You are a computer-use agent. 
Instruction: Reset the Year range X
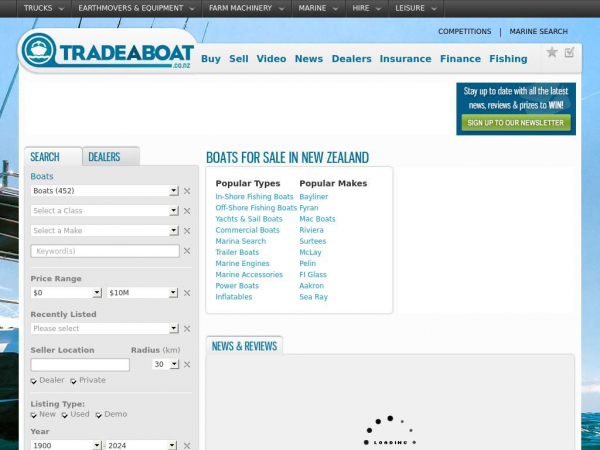pos(187,446)
